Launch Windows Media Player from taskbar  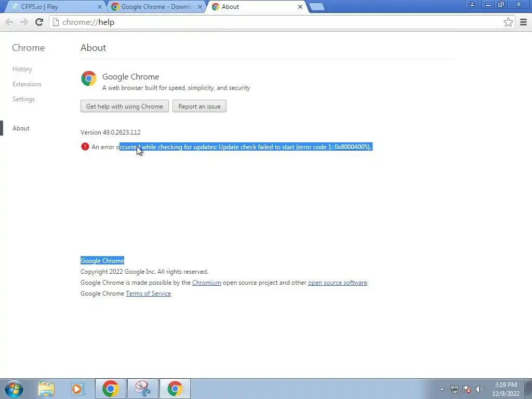pyautogui.click(x=78, y=389)
